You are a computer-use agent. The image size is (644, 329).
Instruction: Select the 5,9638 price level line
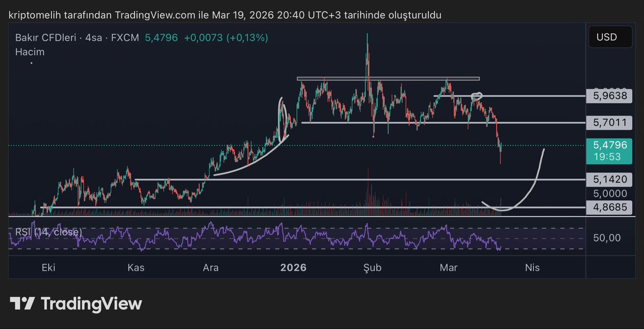tap(610, 95)
